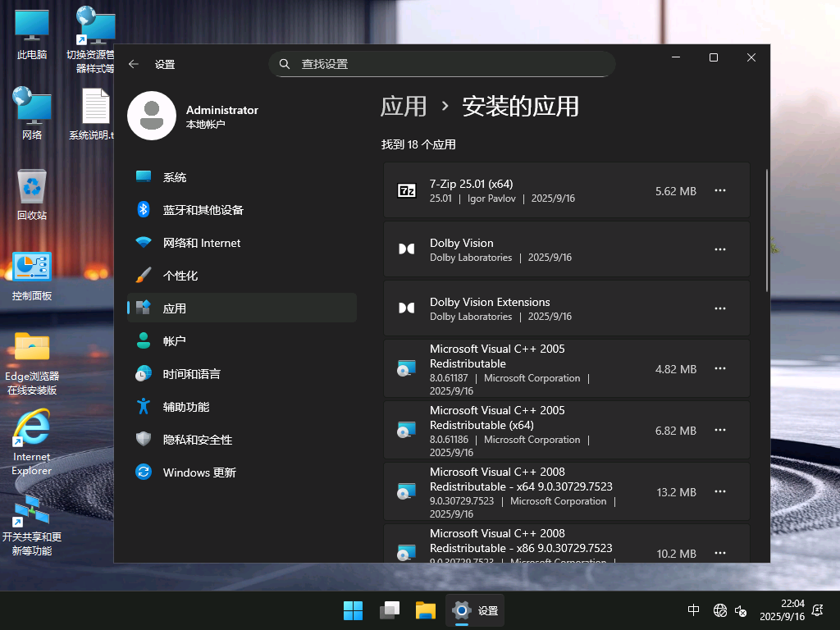Click the Dolby Vision Extensions app icon
840x630 pixels.
(407, 308)
